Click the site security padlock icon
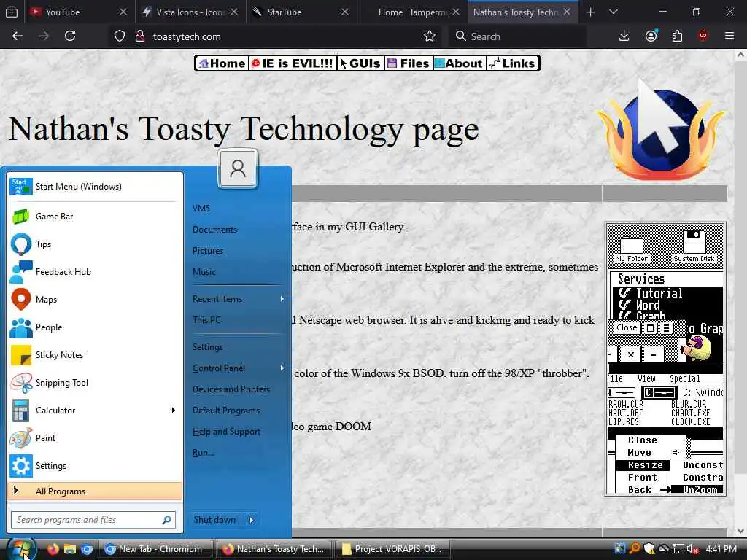 [x=140, y=36]
